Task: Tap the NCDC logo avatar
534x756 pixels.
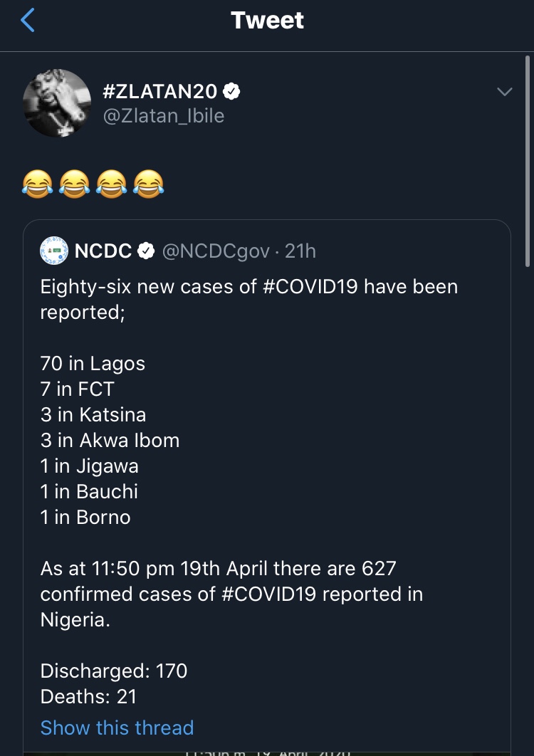Action: (54, 251)
